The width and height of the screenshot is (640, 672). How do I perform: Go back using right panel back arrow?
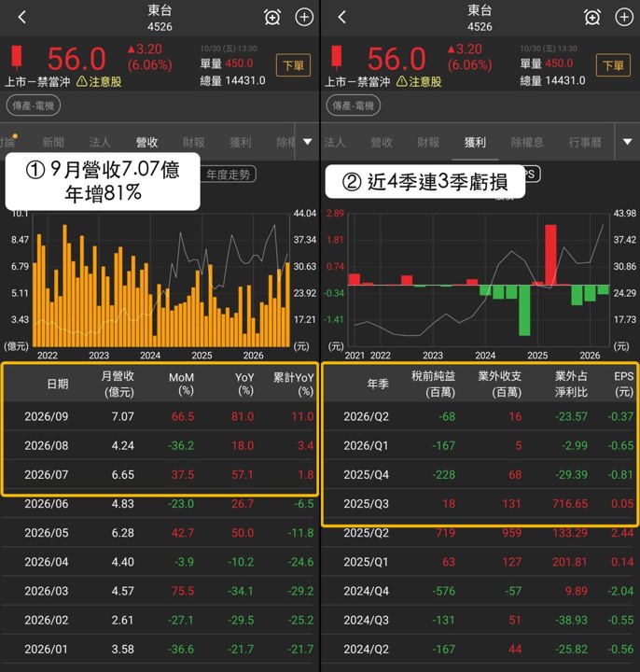341,17
